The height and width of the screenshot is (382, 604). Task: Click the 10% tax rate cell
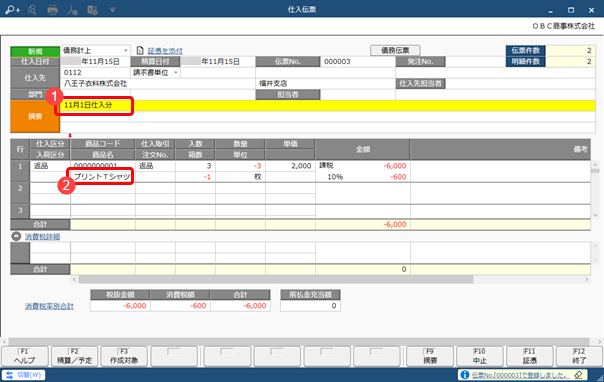coord(335,177)
